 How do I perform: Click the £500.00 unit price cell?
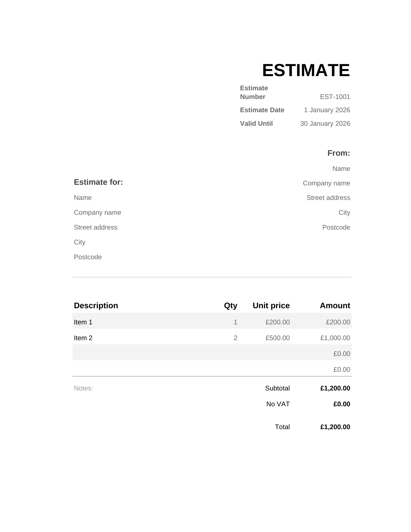(278, 338)
